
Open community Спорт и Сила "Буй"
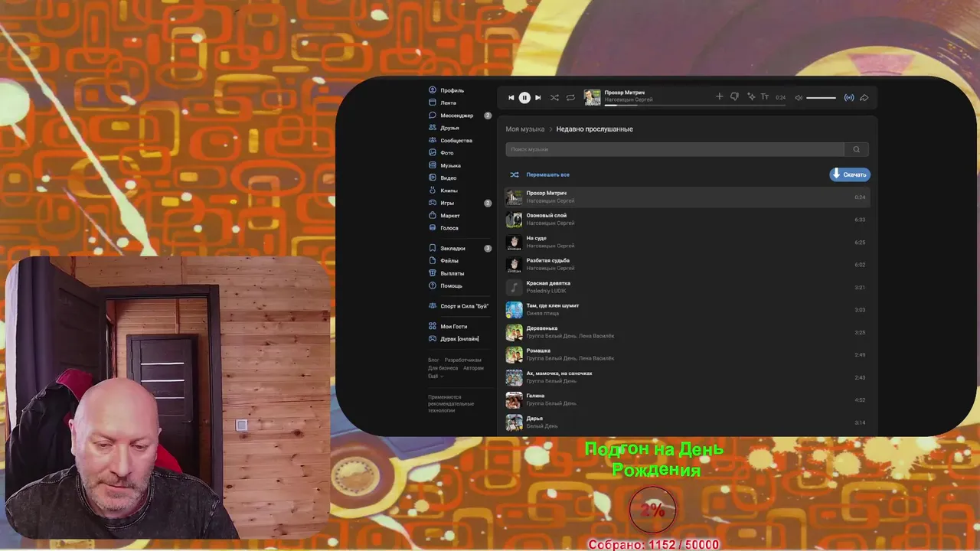[458, 306]
